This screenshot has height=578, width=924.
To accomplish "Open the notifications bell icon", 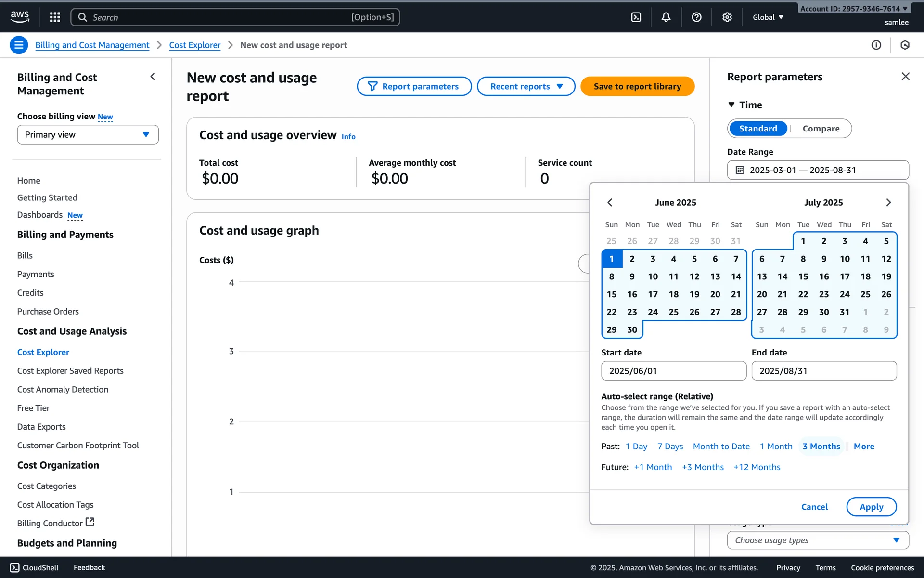I will [666, 17].
